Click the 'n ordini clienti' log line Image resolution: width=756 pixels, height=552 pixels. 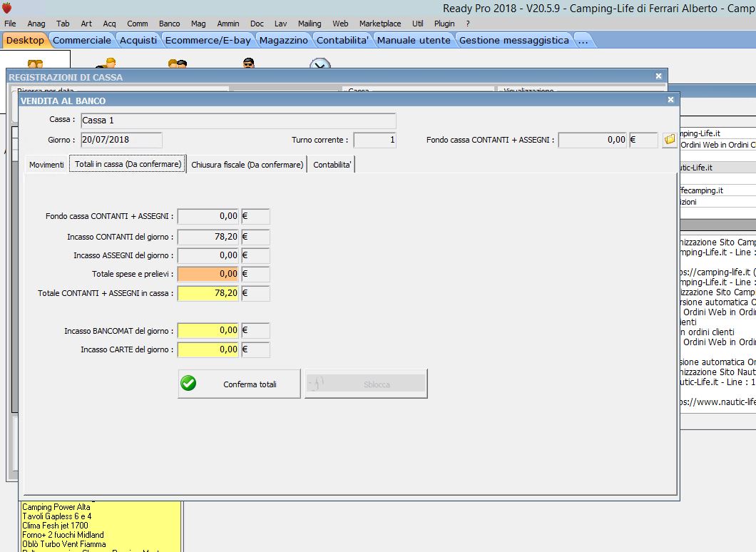coord(708,332)
